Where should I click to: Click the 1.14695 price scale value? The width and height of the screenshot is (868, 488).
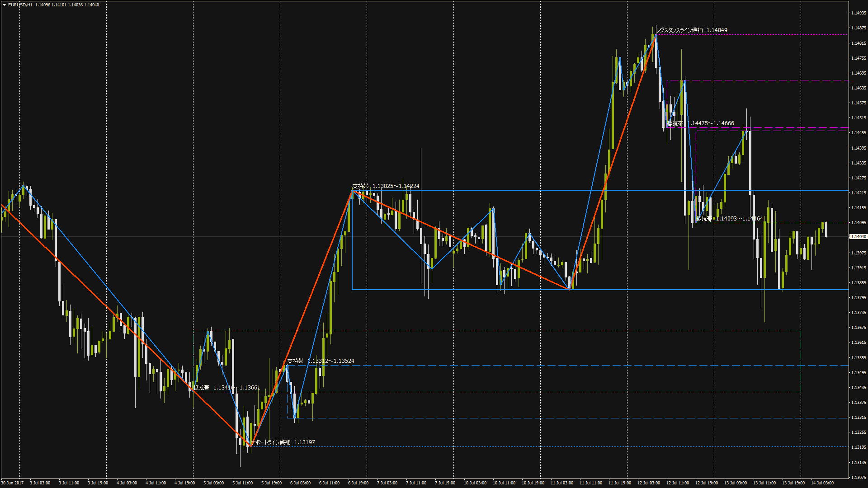(859, 73)
